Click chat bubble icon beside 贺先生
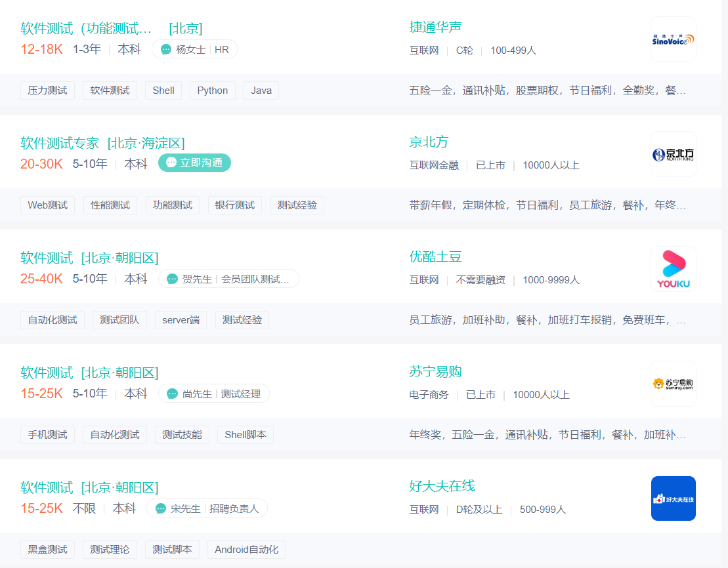Viewport: 728px width, 568px height. tap(172, 279)
